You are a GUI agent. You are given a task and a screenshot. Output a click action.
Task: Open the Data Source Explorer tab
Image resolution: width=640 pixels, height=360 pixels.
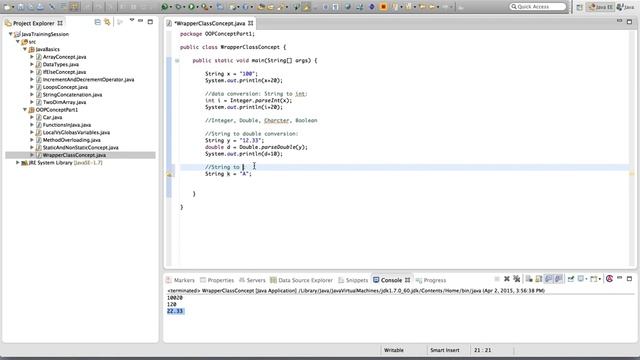click(x=301, y=280)
